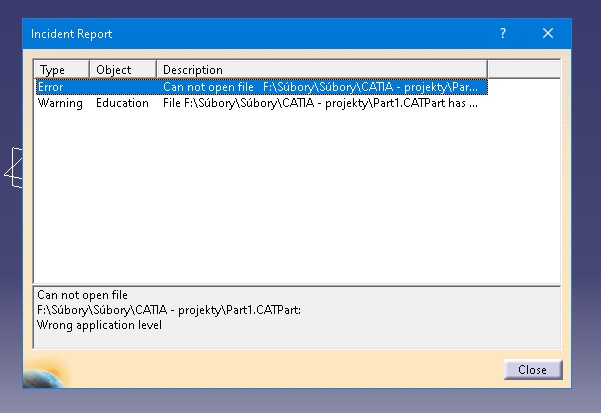Click the help question mark icon
Screen dimensions: 601x413
(503, 33)
